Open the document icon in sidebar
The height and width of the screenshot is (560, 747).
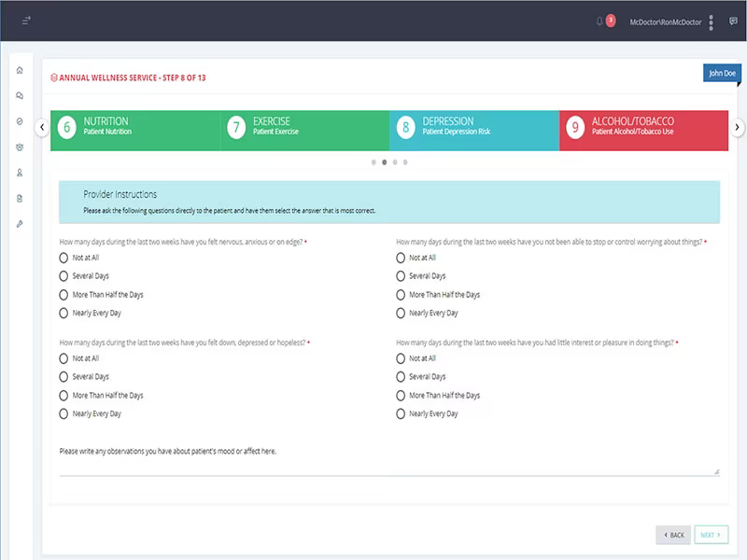tap(20, 199)
